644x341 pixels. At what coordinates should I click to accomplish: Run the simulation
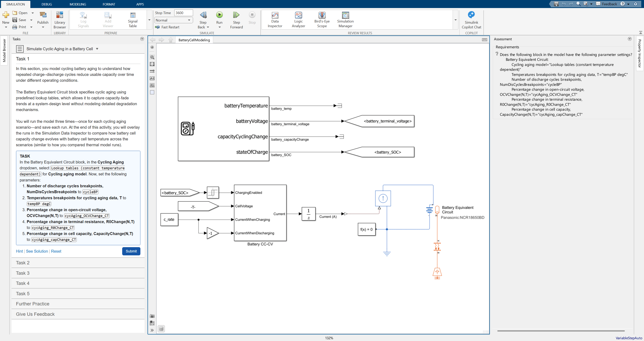pyautogui.click(x=219, y=15)
